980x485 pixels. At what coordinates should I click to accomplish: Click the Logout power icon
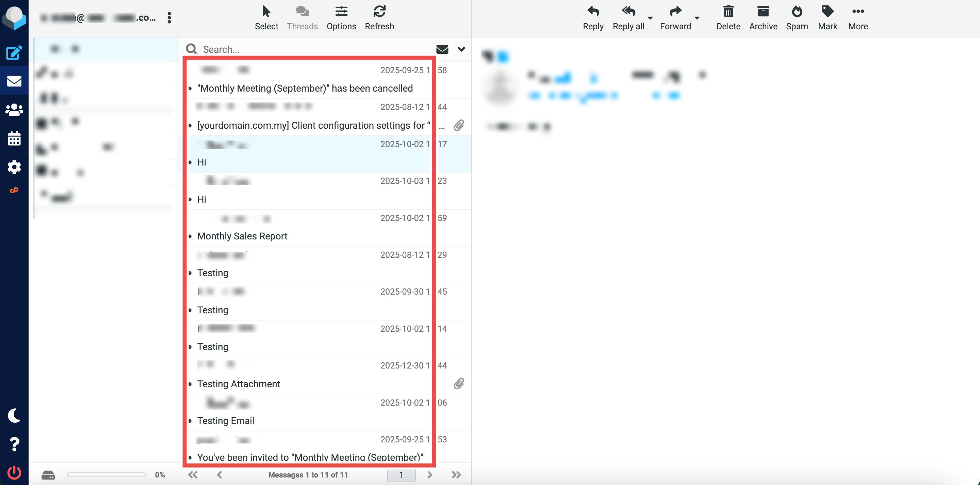[x=14, y=472]
